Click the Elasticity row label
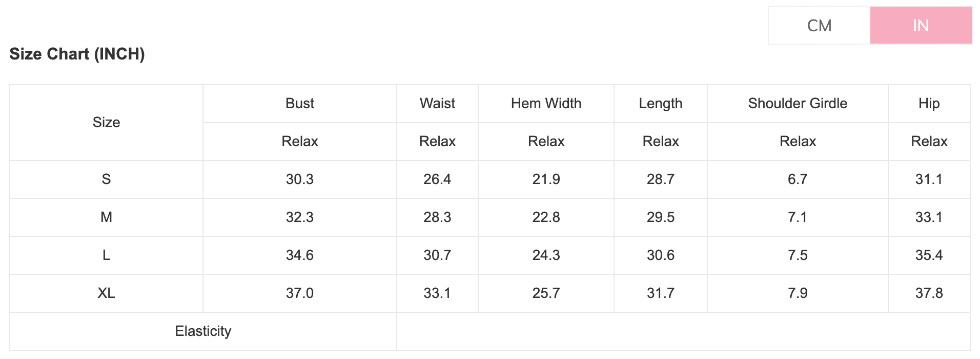Screen dimensions: 980x359 coord(203,331)
